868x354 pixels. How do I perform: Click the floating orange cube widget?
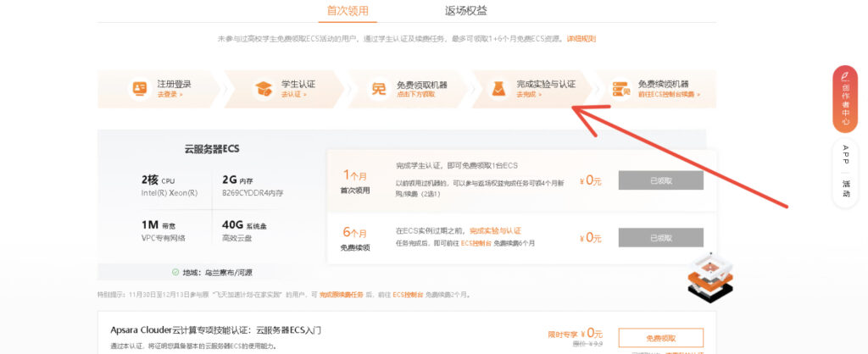click(x=710, y=277)
